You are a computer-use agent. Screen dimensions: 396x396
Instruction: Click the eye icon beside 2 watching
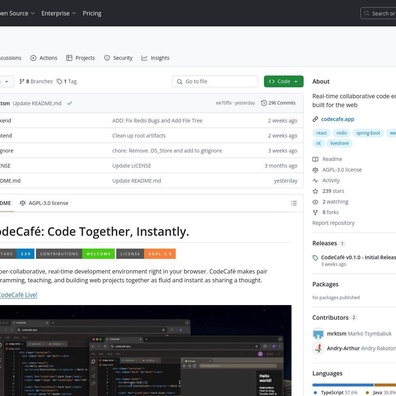[315, 202]
